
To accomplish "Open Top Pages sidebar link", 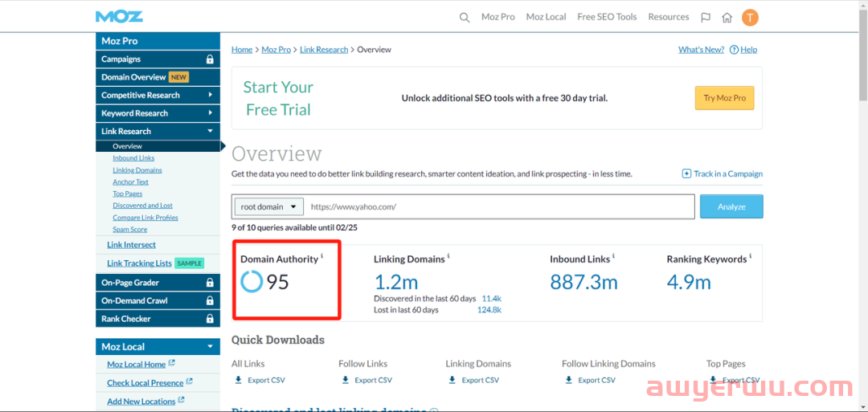I will pyautogui.click(x=127, y=194).
